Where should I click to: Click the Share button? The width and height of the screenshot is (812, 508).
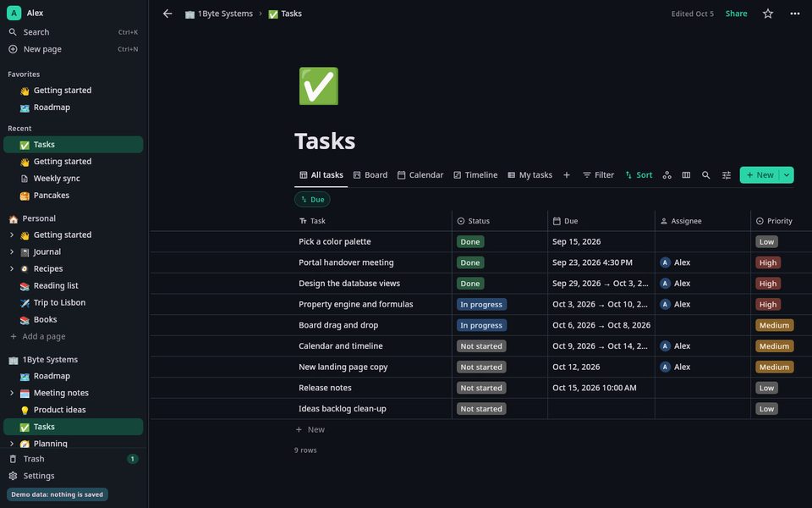tap(736, 14)
